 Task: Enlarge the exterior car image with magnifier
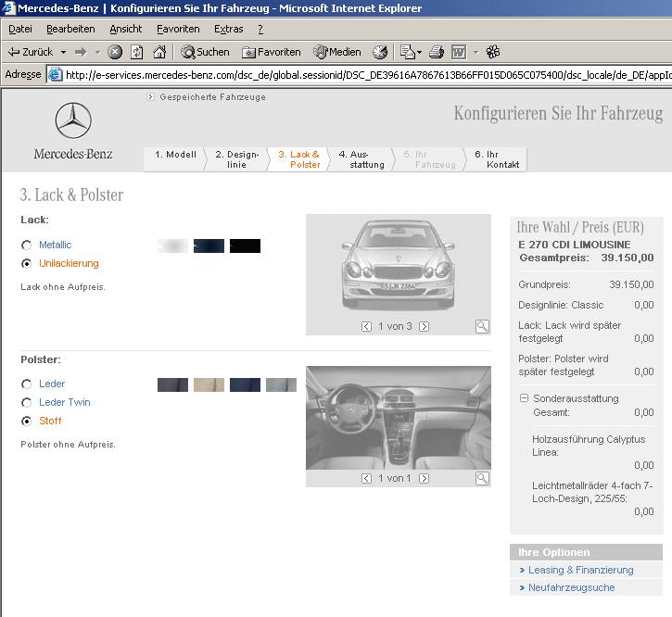point(482,326)
